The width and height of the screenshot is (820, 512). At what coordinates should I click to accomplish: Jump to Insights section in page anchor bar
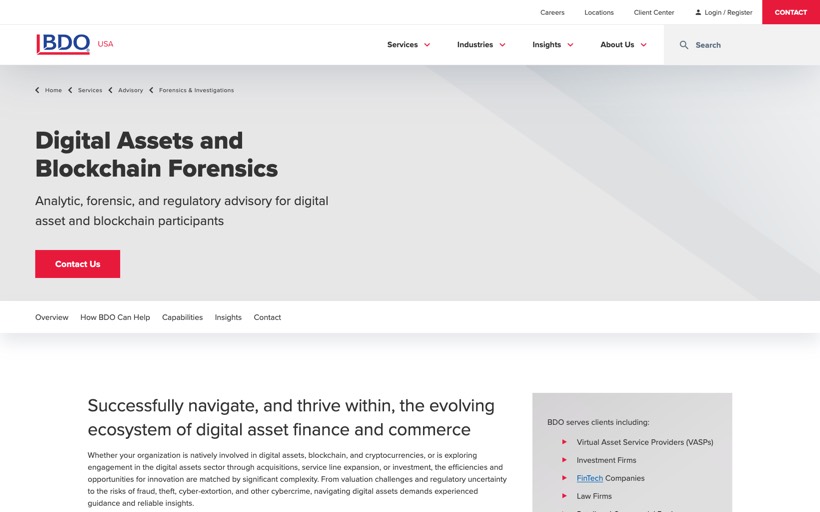(x=228, y=317)
